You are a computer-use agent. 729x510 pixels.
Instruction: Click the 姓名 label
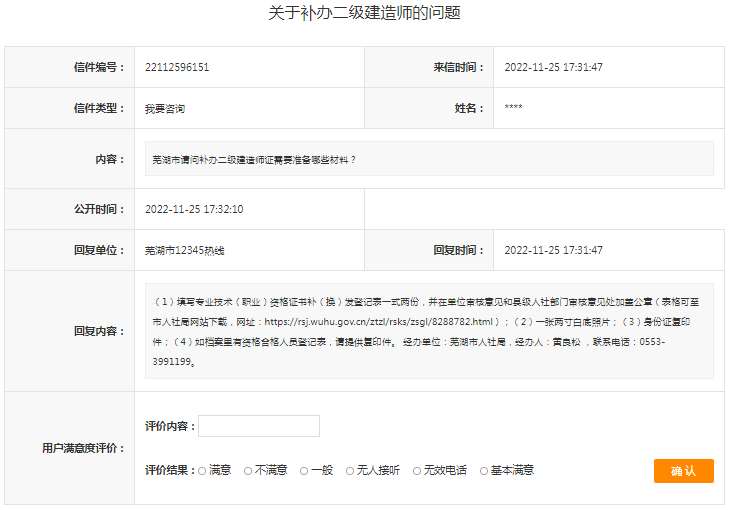click(469, 108)
